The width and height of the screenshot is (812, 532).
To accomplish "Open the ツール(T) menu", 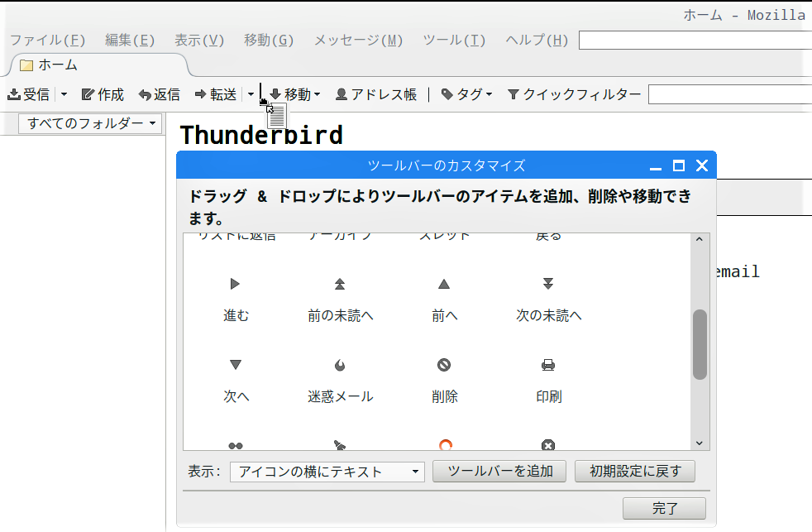I will click(454, 40).
